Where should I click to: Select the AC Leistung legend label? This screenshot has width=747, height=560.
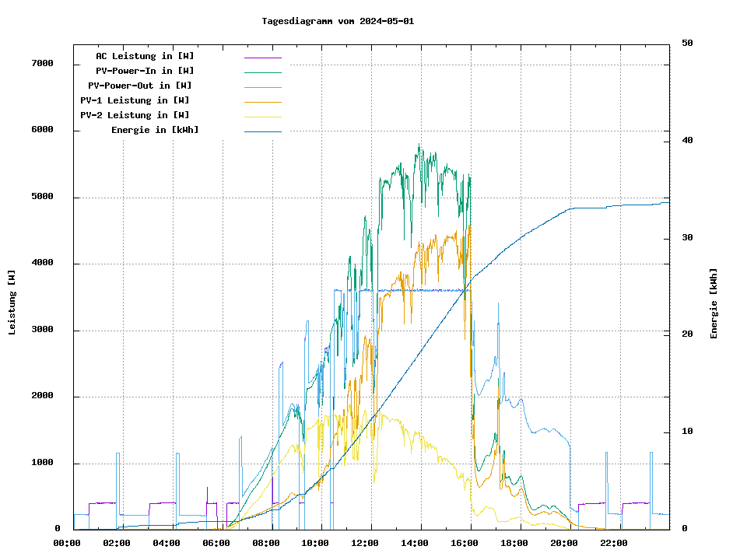(x=145, y=56)
